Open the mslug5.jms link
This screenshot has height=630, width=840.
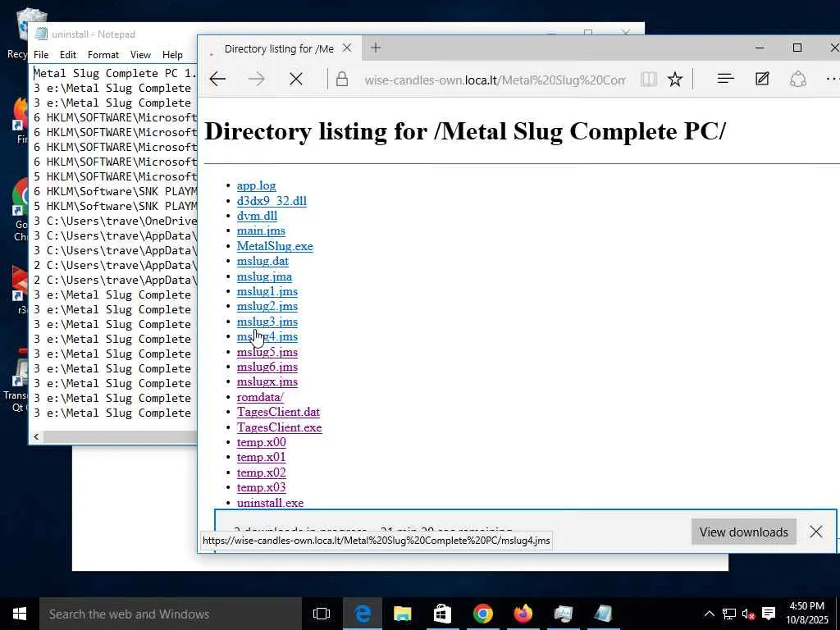pyautogui.click(x=267, y=352)
